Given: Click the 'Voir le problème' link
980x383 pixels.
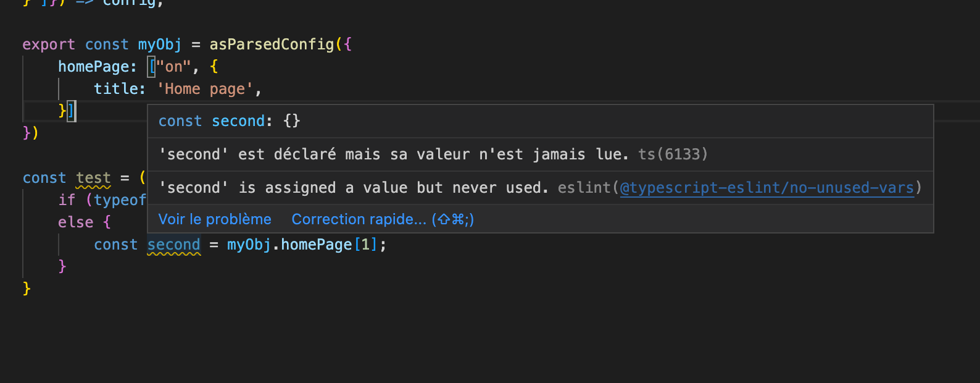Looking at the screenshot, I should click(215, 219).
